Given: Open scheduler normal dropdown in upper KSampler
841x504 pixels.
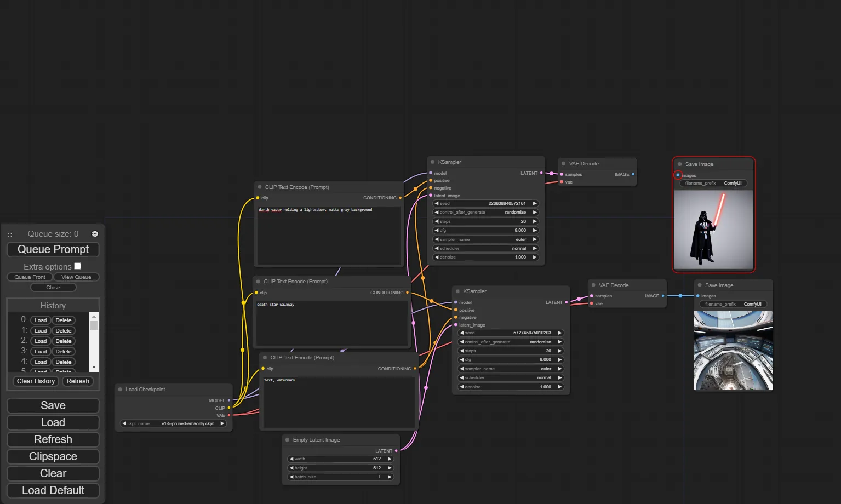Looking at the screenshot, I should tap(485, 248).
